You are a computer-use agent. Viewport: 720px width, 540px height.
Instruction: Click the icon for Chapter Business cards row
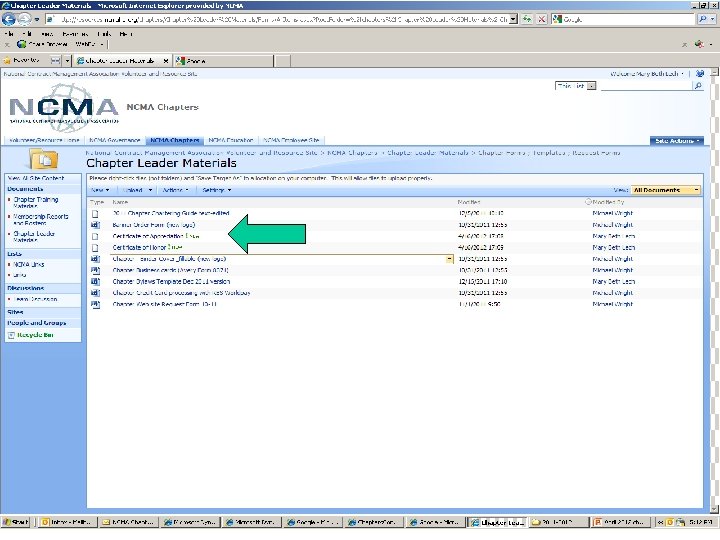click(x=95, y=270)
